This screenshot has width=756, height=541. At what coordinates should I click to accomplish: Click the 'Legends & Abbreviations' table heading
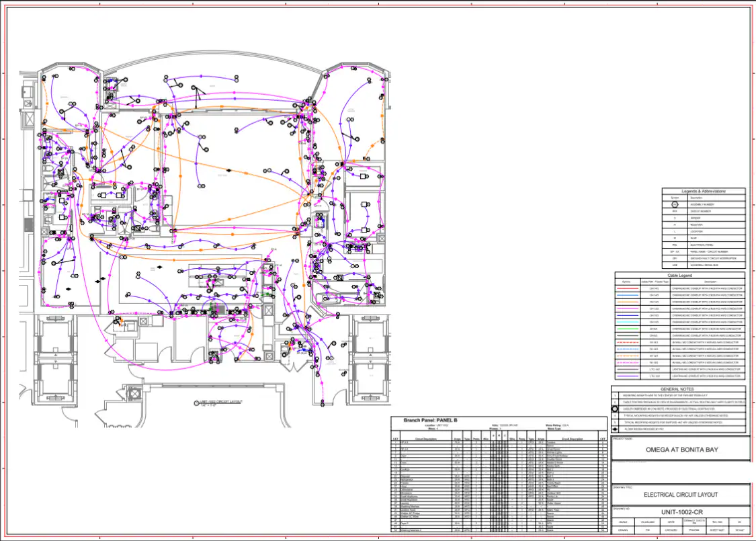pos(704,192)
